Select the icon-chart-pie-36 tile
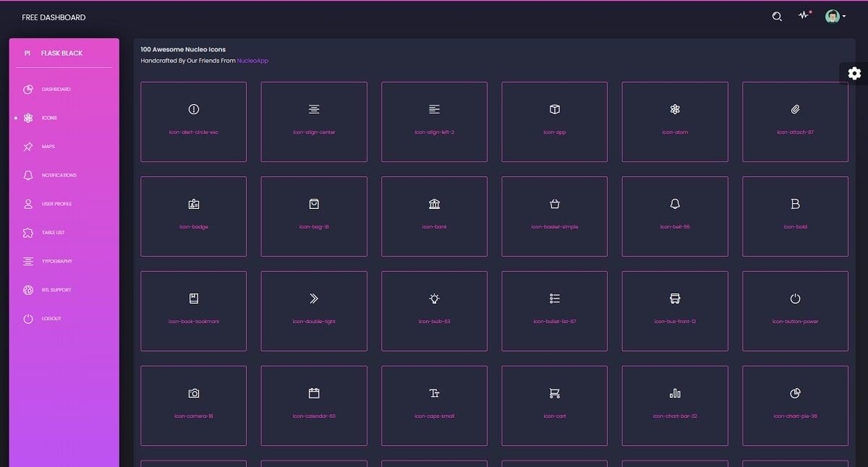Image resolution: width=868 pixels, height=467 pixels. point(795,405)
